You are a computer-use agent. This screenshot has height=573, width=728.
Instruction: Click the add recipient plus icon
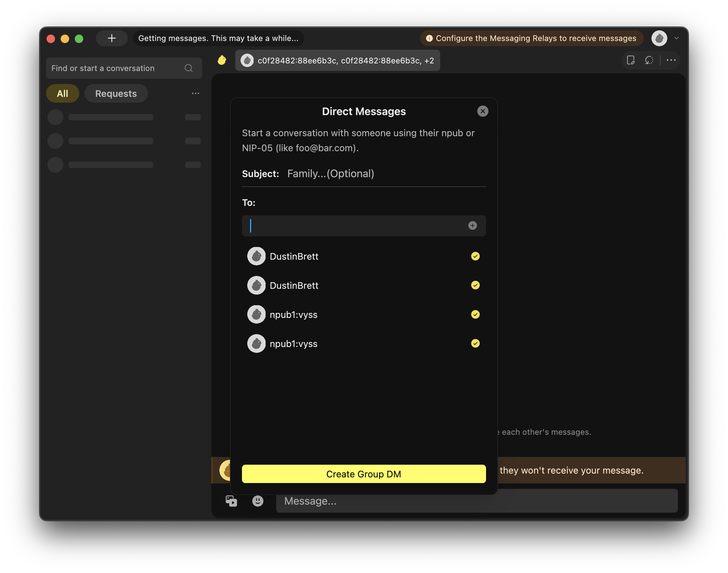click(473, 225)
